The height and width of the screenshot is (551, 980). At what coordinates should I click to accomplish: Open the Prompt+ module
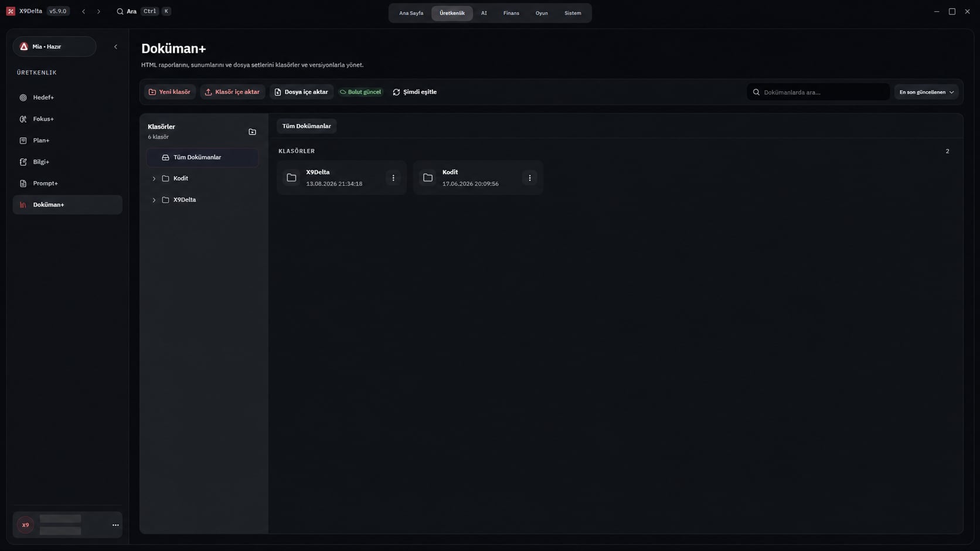(x=67, y=183)
